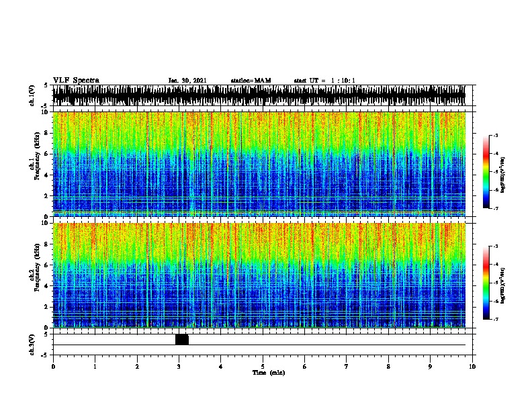
Task: Click the time axis tick label 4
Action: [220, 366]
